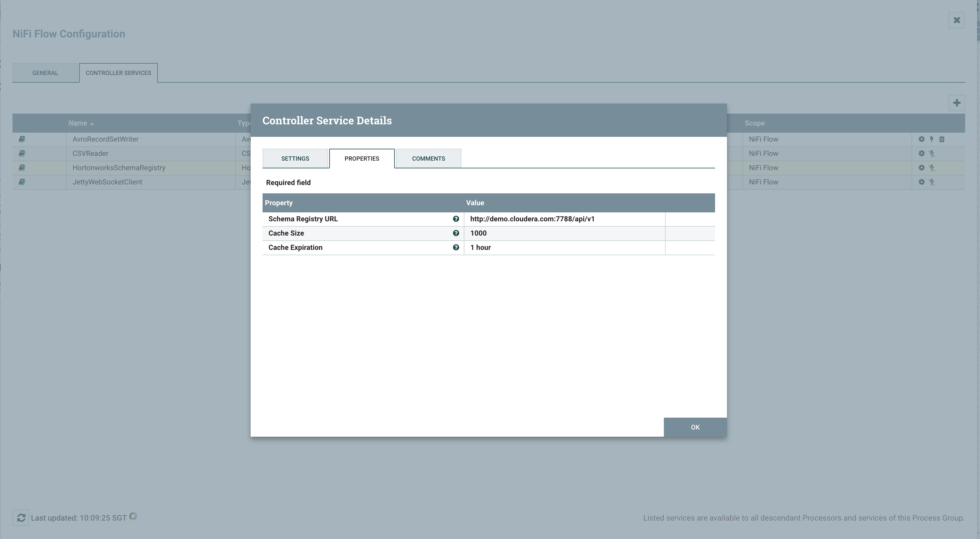Switch to the COMMENTS tab

(427, 158)
